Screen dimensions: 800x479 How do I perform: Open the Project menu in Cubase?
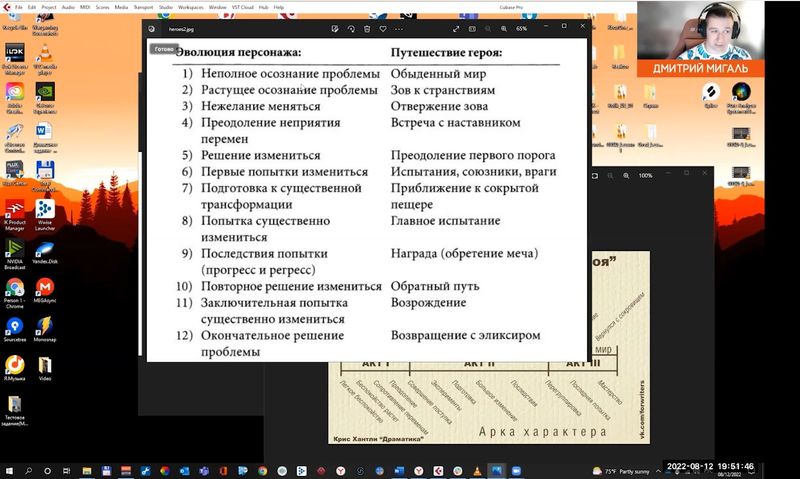pos(49,7)
